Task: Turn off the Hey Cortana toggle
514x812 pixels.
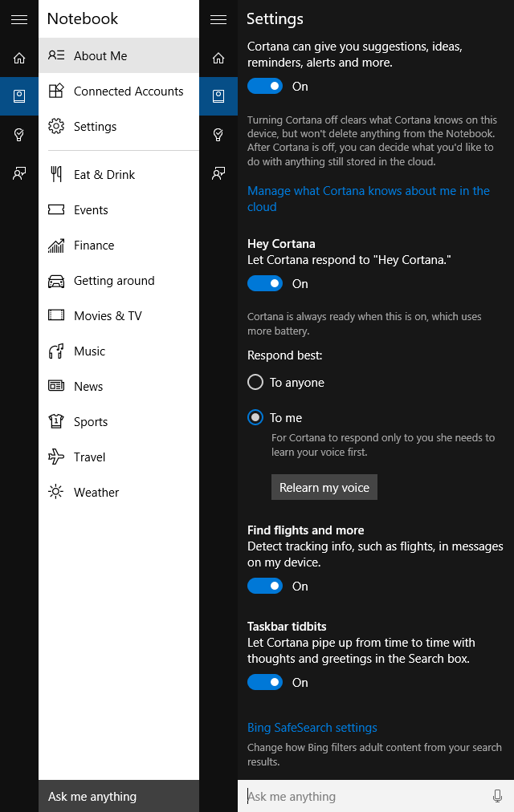Action: (265, 284)
